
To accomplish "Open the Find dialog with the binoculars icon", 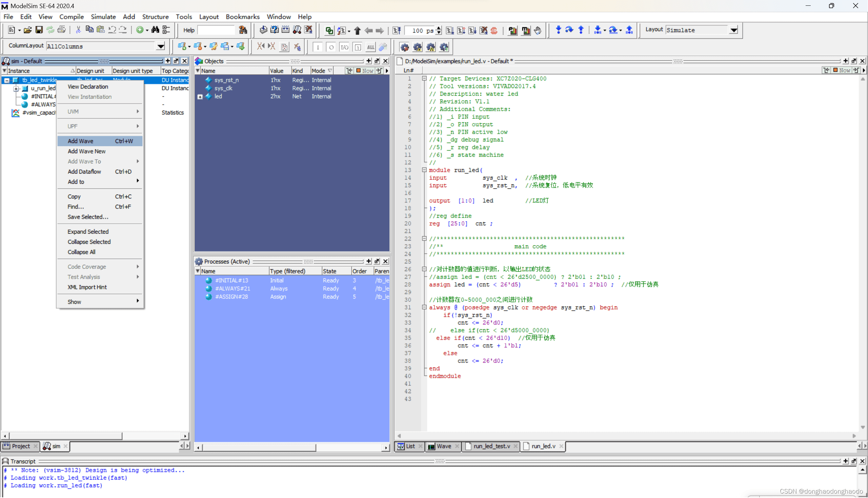I will [155, 30].
